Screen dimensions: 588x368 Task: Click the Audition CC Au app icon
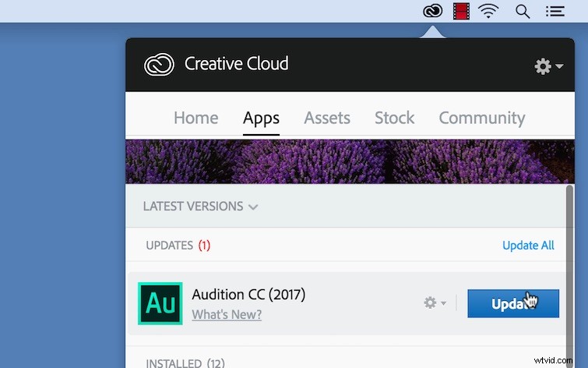click(x=160, y=303)
